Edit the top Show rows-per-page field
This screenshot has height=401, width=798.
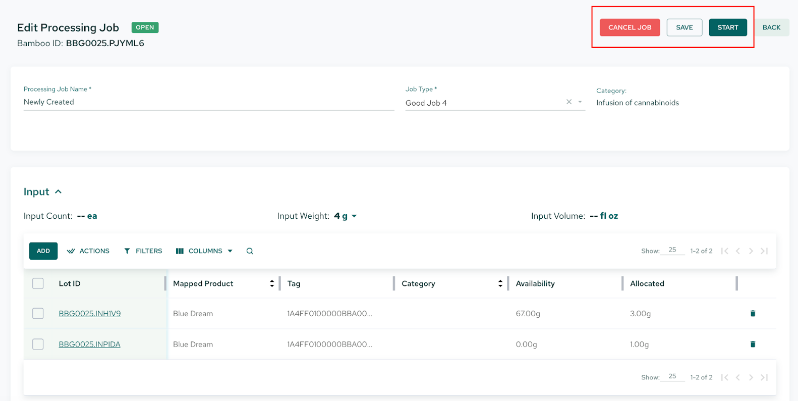672,250
